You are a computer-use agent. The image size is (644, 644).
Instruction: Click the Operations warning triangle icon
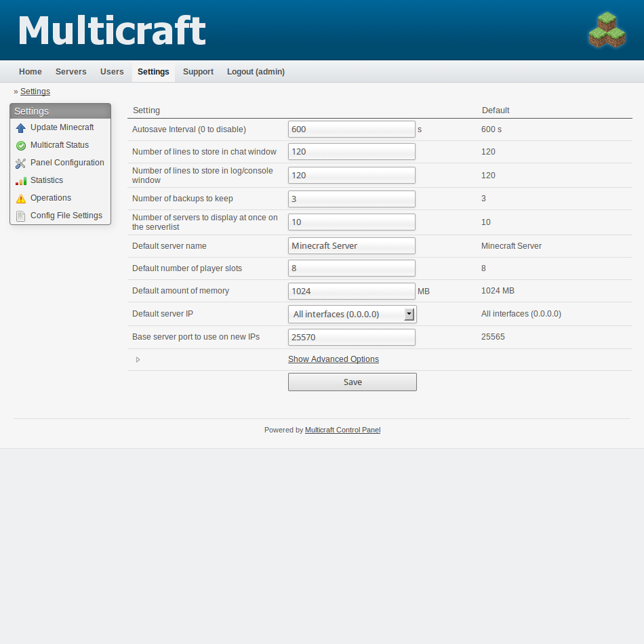(x=20, y=199)
